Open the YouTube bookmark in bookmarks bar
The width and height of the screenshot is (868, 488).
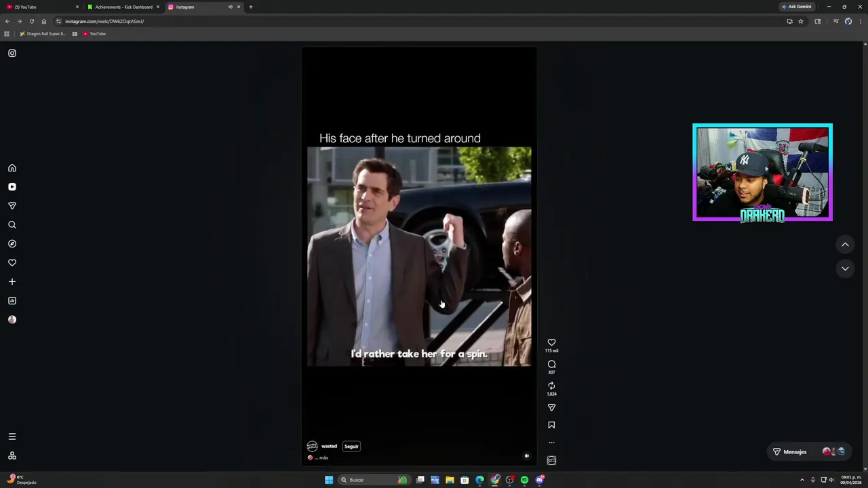94,34
